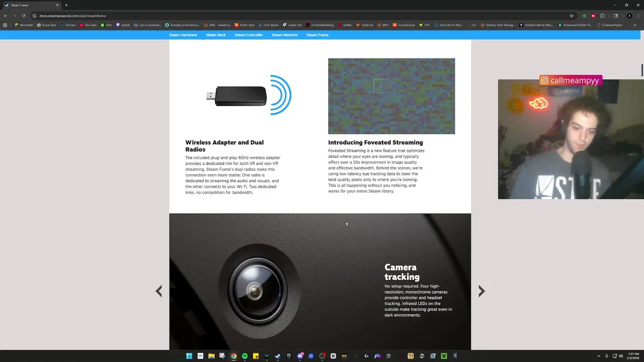Open the Nova Skin bookmark

pyautogui.click(x=46, y=25)
